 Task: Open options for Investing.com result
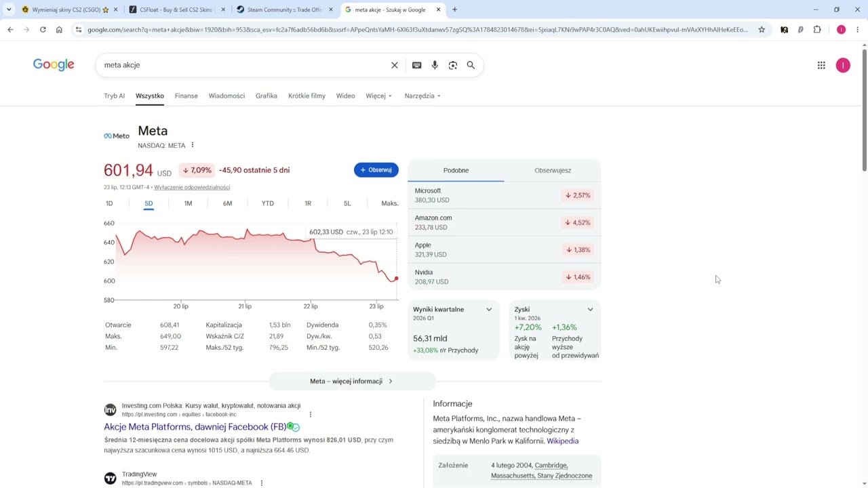(311, 414)
